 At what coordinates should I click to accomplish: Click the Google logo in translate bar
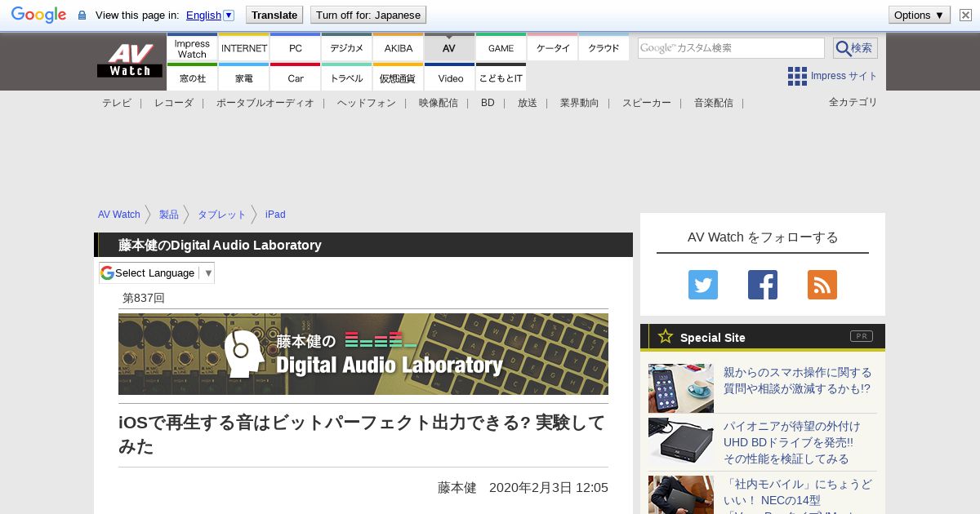click(38, 15)
